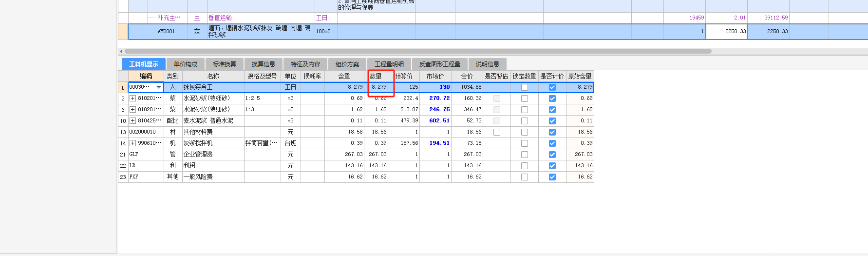
Task: Toggle 锁定数量 checkbox for 一般风险费 row
Action: (x=525, y=177)
